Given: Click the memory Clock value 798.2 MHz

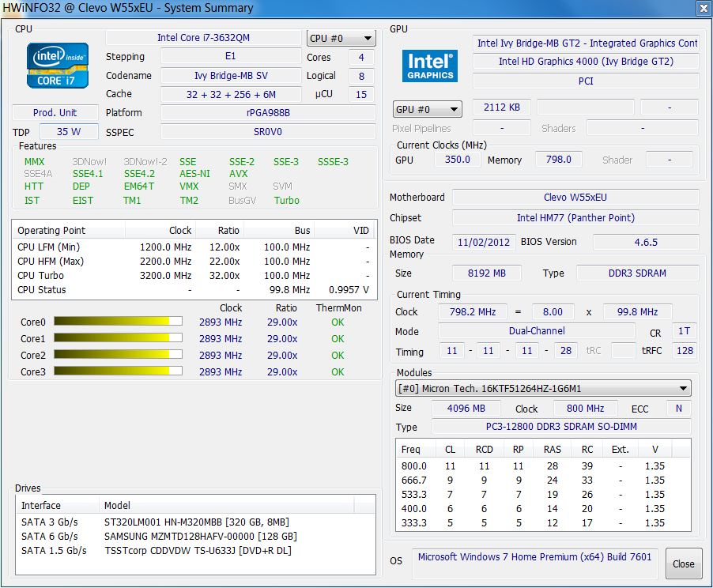Looking at the screenshot, I should pos(473,311).
